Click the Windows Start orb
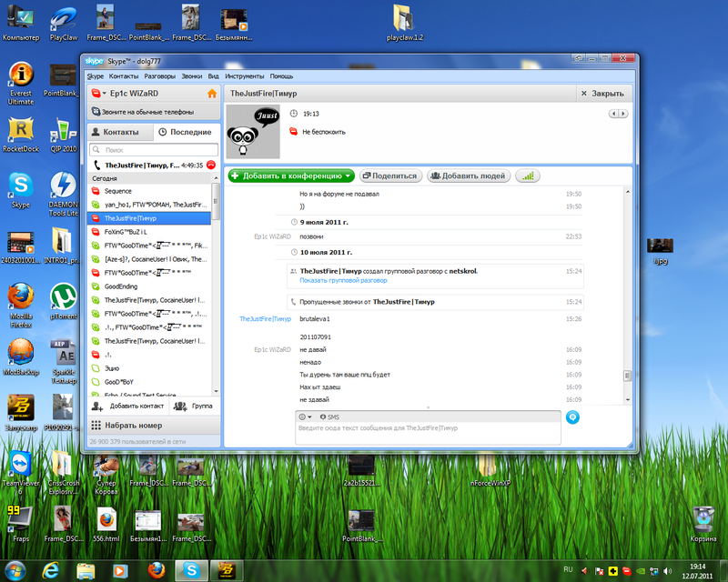The image size is (728, 582). [15, 570]
